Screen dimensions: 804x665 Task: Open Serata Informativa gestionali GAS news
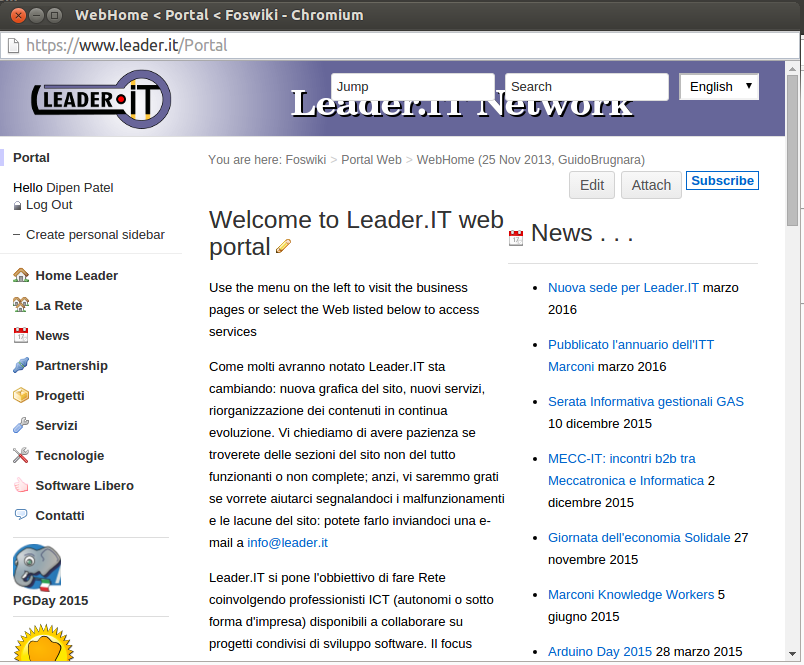coord(646,401)
